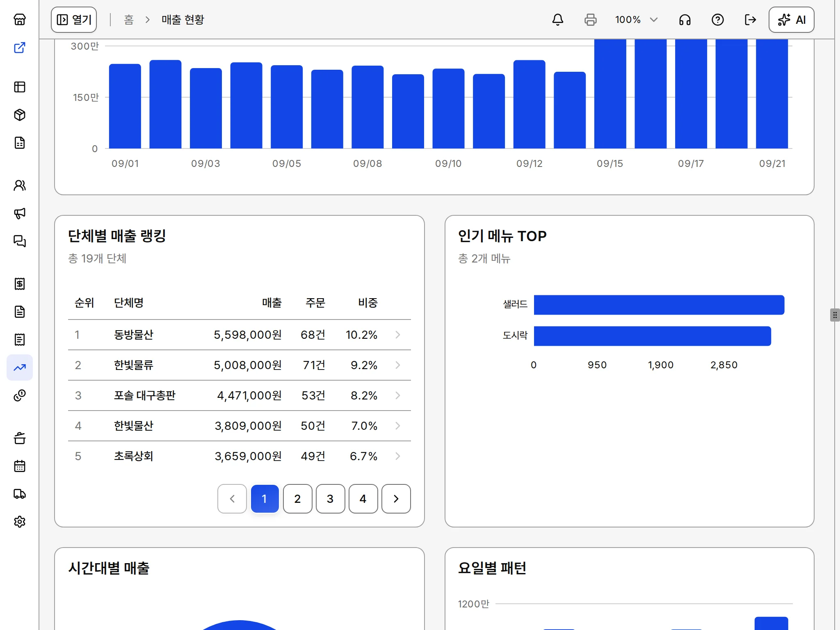Screen dimensions: 840x630
Task: Open the settings gear in sidebar
Action: click(x=20, y=522)
